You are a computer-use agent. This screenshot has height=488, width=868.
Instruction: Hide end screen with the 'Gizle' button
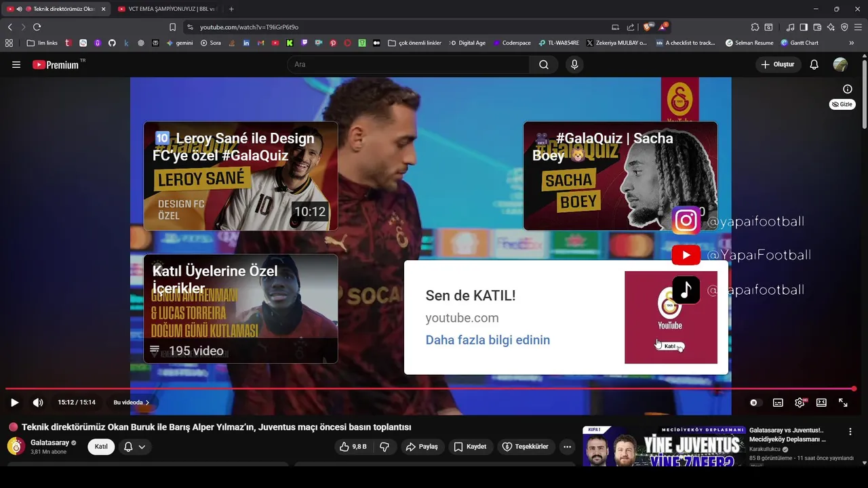pyautogui.click(x=842, y=104)
